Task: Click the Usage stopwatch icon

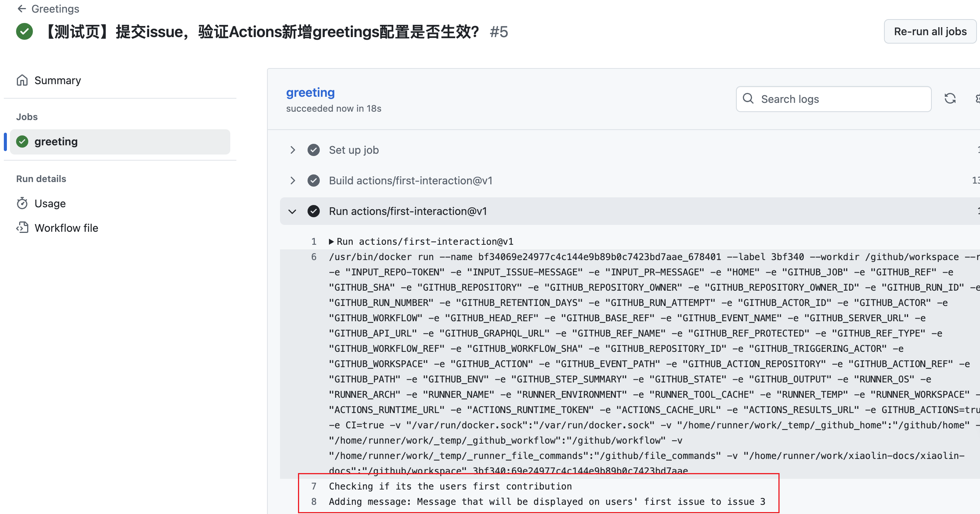Action: tap(22, 203)
